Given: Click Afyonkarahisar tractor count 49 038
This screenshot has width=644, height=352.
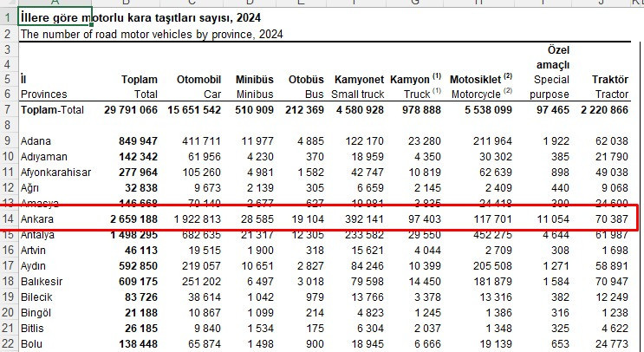Looking at the screenshot, I should click(612, 173).
